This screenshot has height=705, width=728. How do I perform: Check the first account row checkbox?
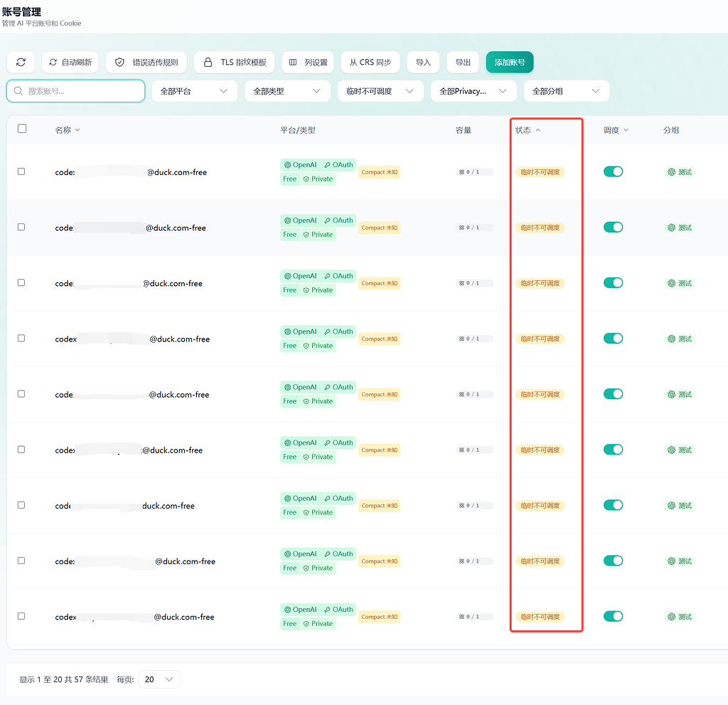21,171
